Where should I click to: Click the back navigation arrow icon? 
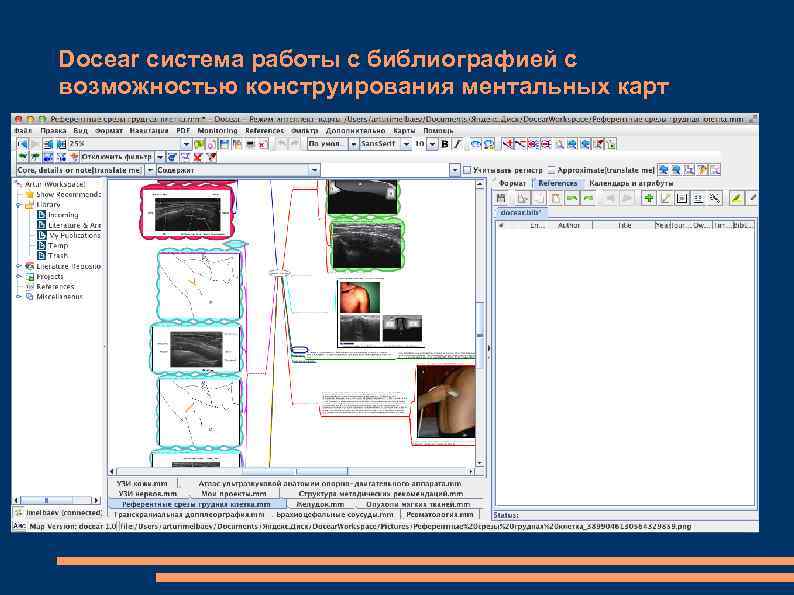click(x=22, y=144)
